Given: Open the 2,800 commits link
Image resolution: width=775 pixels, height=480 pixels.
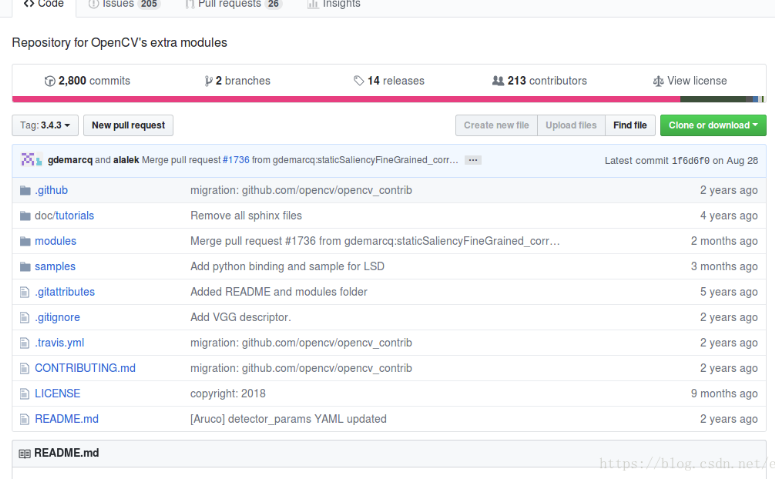Looking at the screenshot, I should tap(87, 81).
